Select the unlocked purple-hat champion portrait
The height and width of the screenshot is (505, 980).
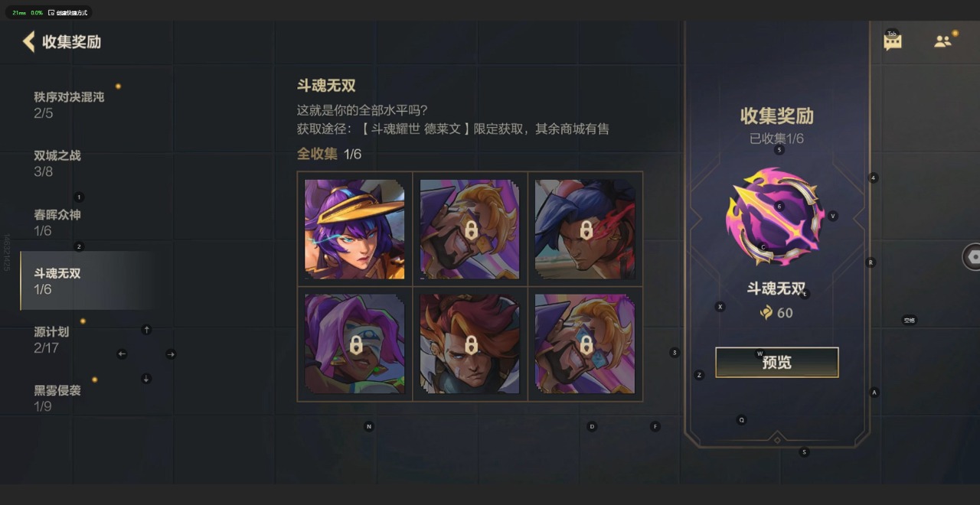pyautogui.click(x=354, y=229)
